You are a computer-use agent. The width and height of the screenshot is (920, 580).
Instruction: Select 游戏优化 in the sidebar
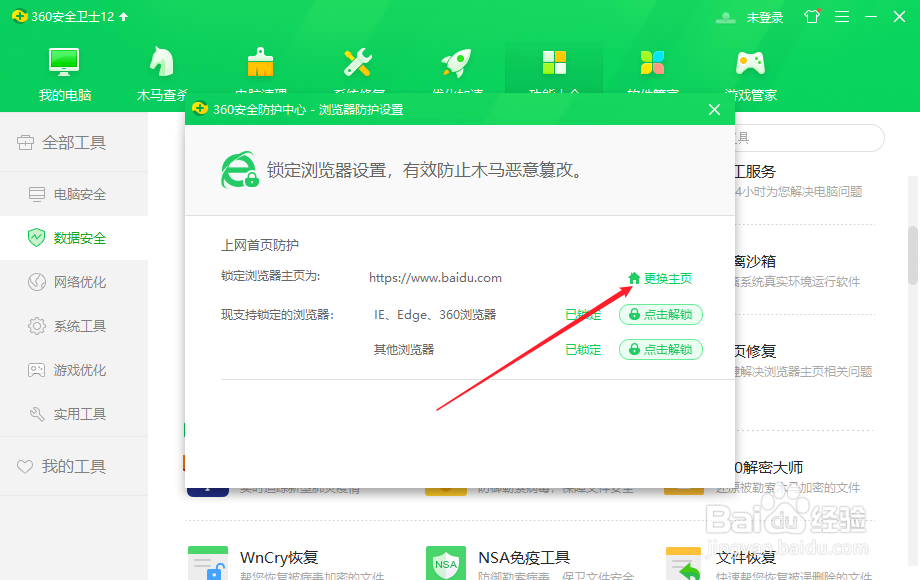(x=74, y=370)
